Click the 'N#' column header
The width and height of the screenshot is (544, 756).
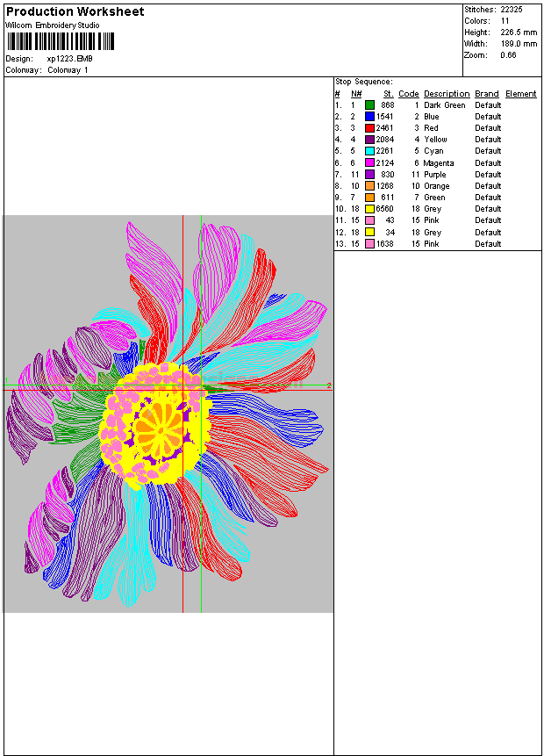pyautogui.click(x=356, y=94)
